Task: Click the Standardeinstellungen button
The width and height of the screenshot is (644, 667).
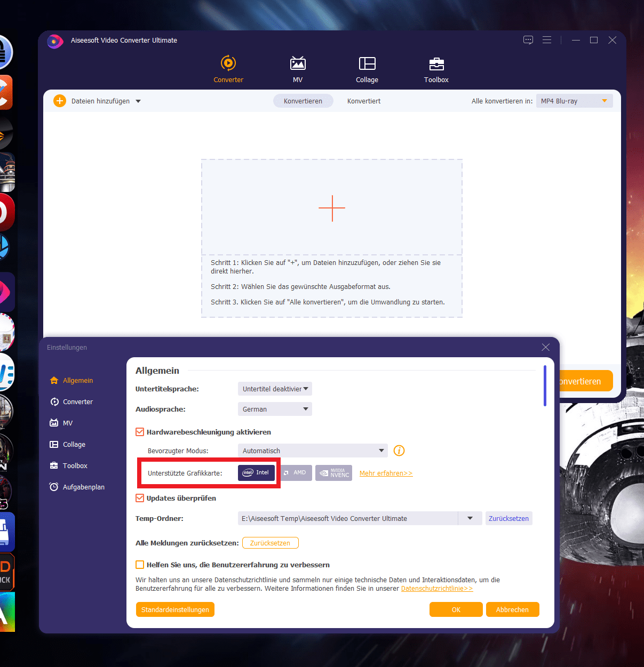Action: coord(175,609)
